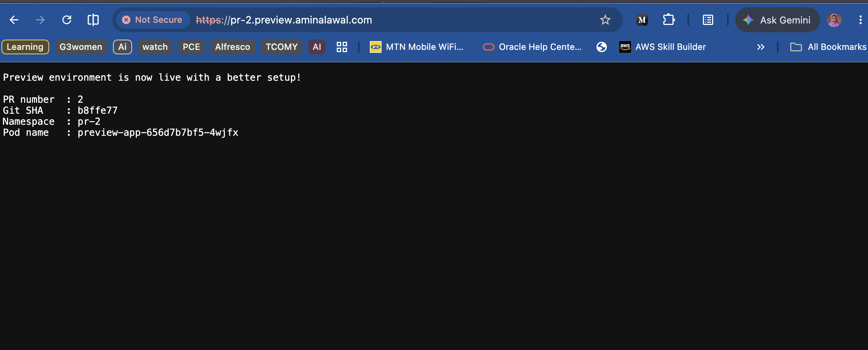This screenshot has width=868, height=350.
Task: Focus the address bar URL
Action: pyautogui.click(x=284, y=20)
